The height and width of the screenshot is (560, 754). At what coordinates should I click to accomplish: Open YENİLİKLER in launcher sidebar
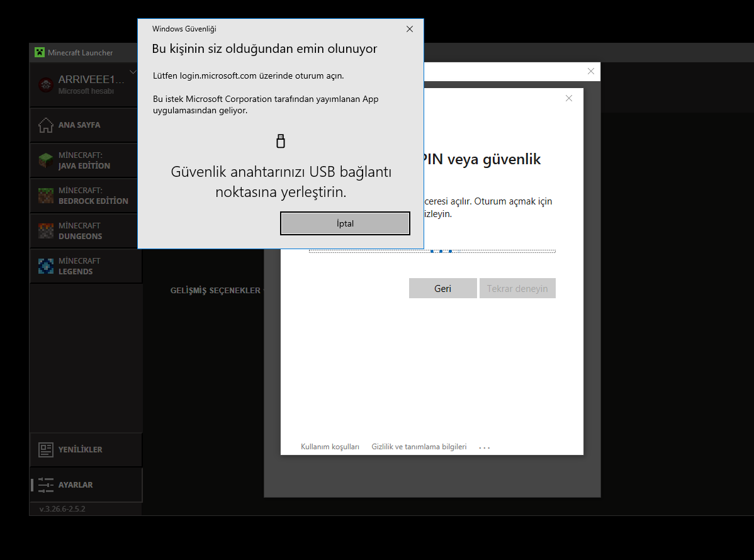[86, 449]
